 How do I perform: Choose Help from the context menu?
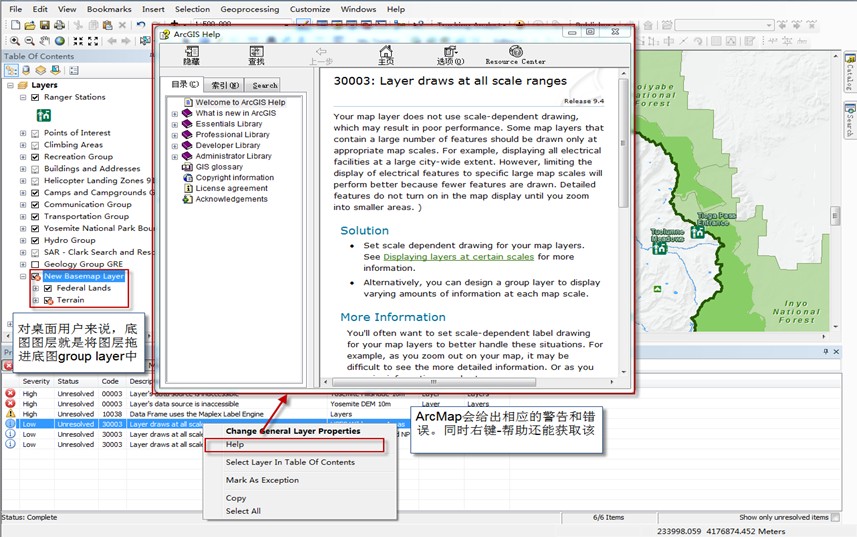pyautogui.click(x=235, y=445)
